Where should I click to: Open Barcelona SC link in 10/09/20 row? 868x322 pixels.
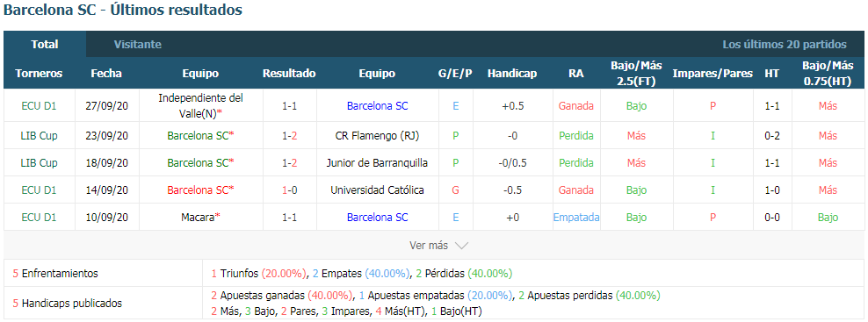point(377,218)
